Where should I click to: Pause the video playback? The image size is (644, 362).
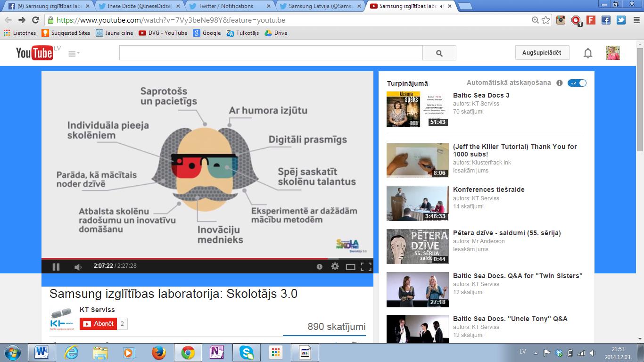56,267
